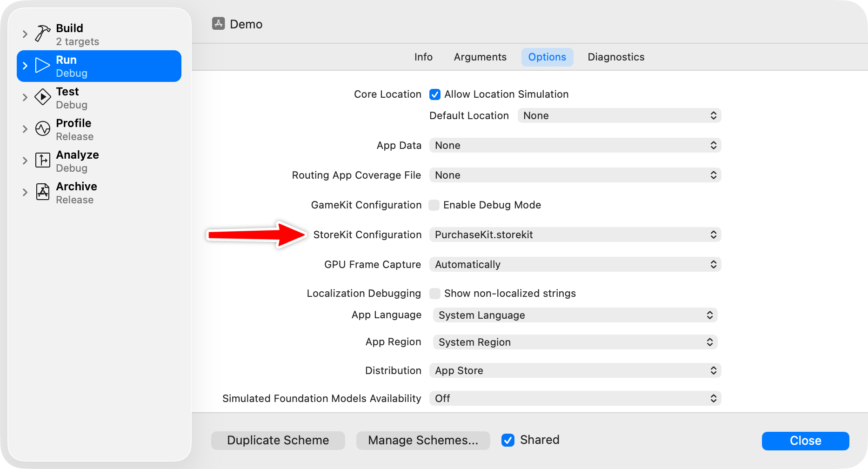Open the Test scheme action icon
Screen dimensions: 868x469
click(x=43, y=97)
